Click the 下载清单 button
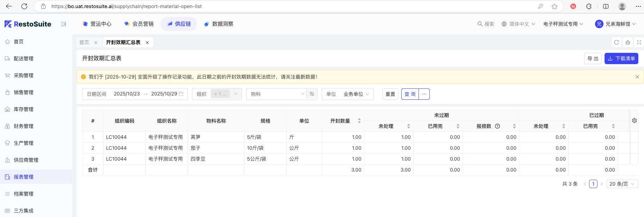The image size is (644, 217). (621, 58)
